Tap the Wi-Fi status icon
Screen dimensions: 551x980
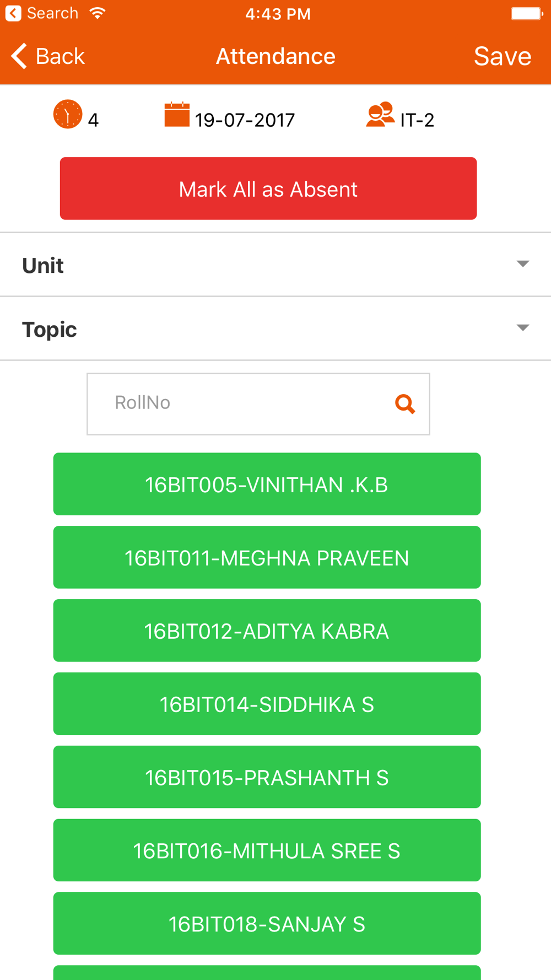coord(98,13)
